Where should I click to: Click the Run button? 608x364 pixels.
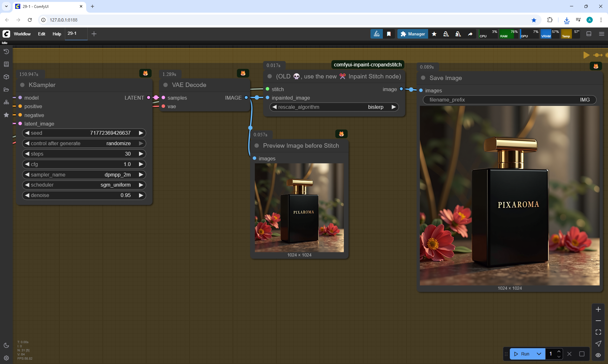tap(522, 354)
